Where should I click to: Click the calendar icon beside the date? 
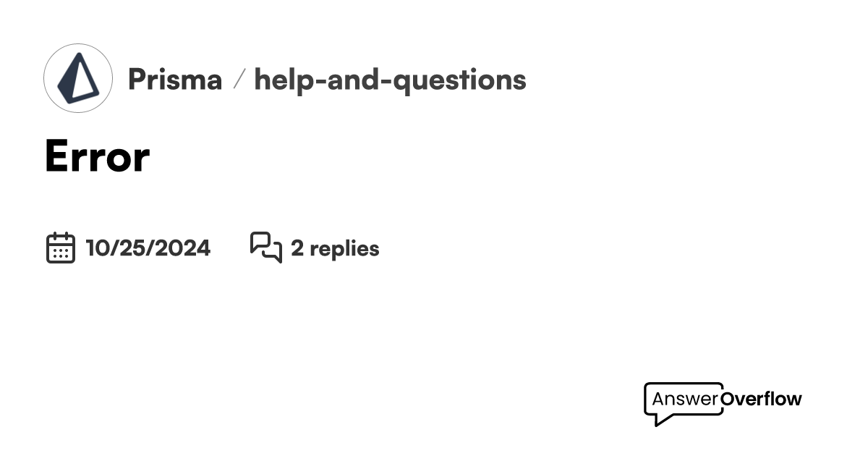click(61, 248)
